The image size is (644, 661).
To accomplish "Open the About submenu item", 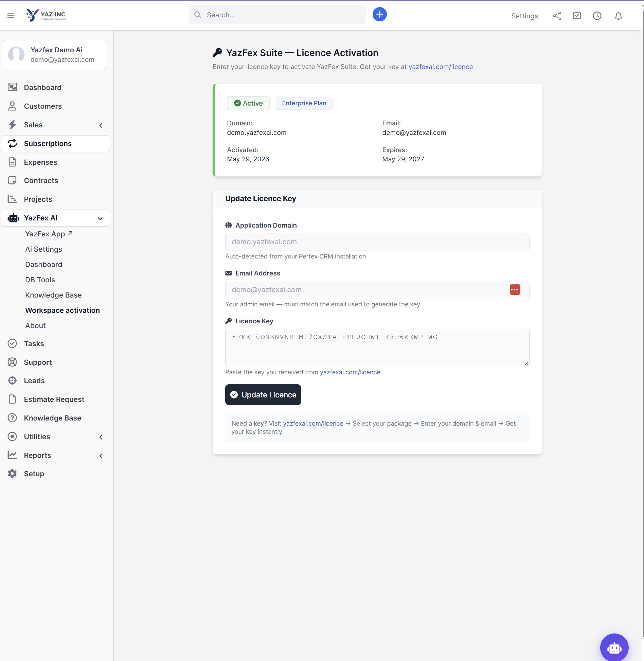I will (35, 326).
